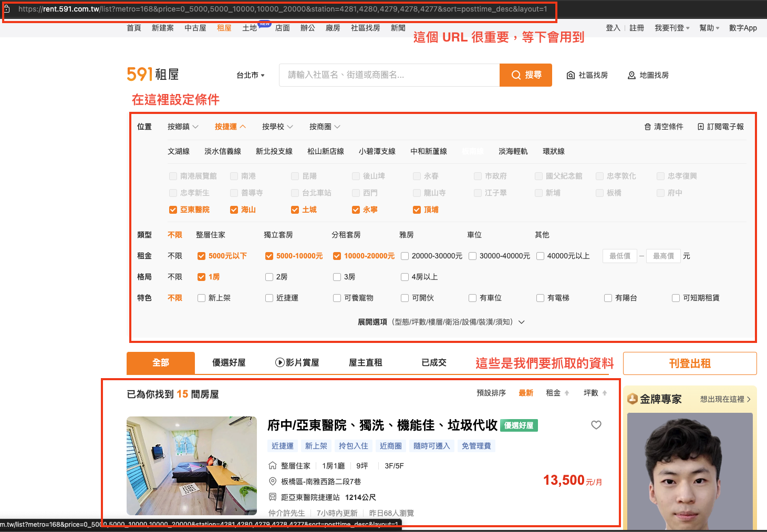
Task: Open 社區找房 in top navigation
Action: (366, 28)
